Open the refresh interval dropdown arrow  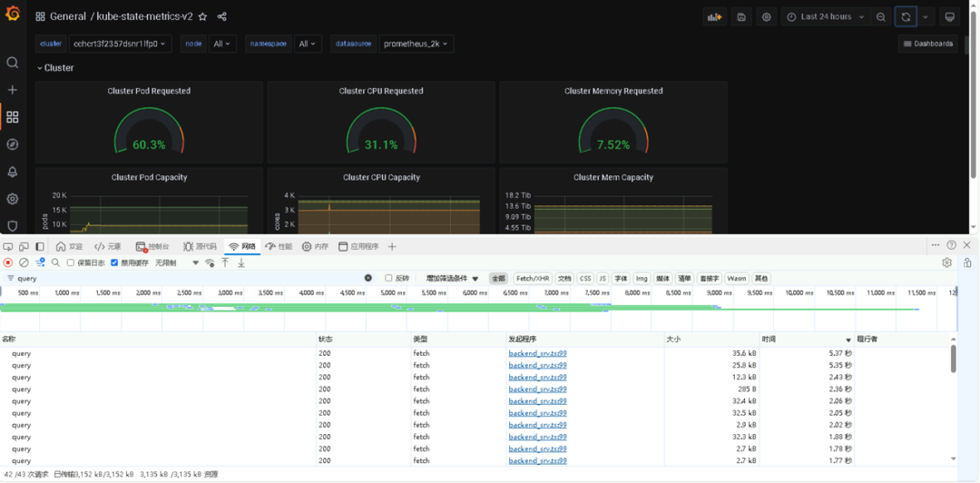925,17
